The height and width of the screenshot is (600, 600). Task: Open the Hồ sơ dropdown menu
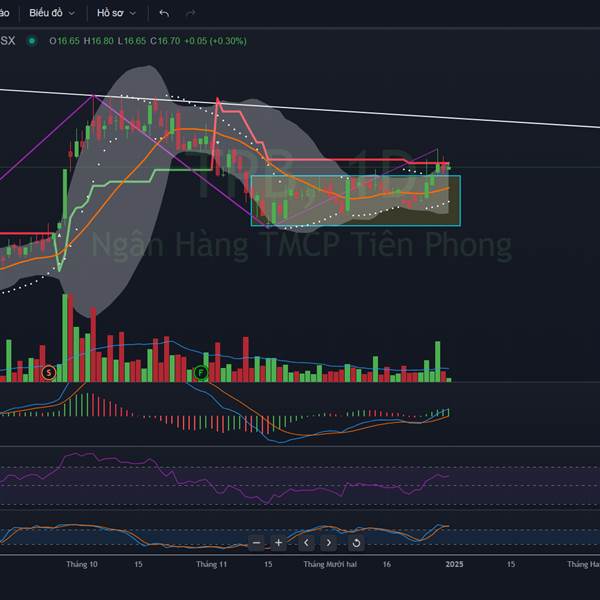click(x=116, y=13)
